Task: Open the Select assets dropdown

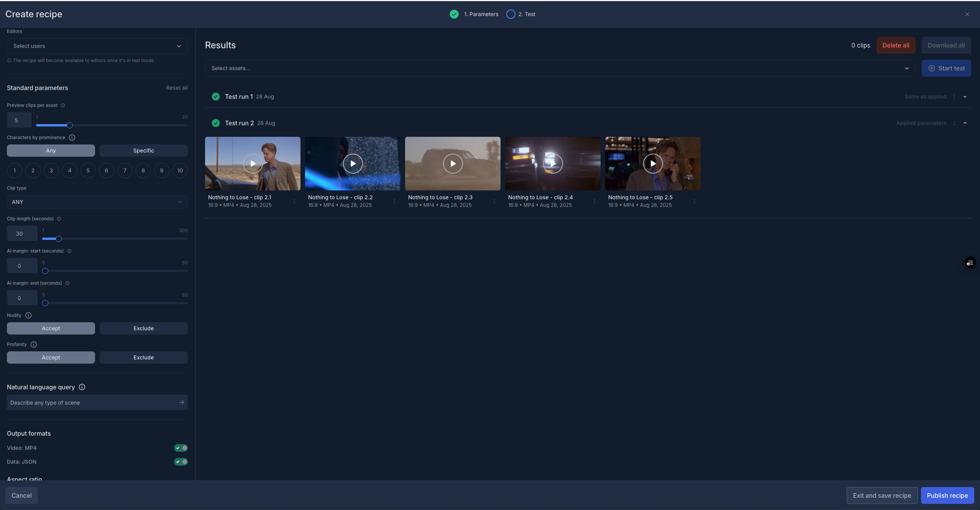Action: [560, 68]
